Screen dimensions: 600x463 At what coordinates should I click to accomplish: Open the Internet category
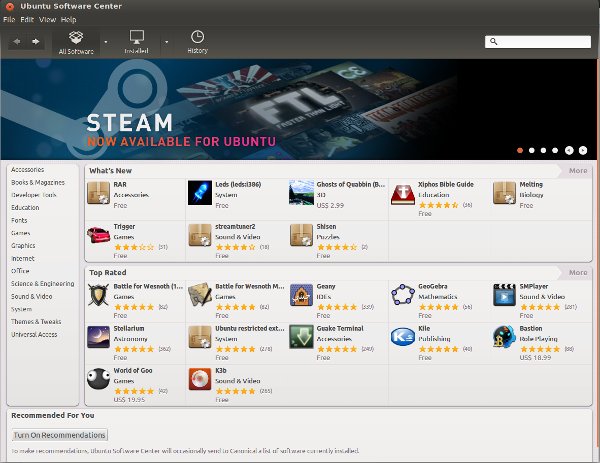(x=23, y=258)
